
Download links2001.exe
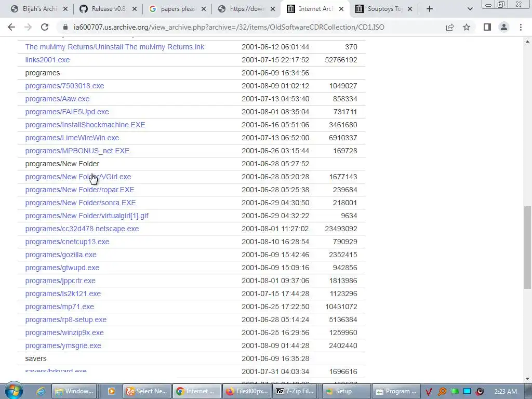[x=47, y=60]
